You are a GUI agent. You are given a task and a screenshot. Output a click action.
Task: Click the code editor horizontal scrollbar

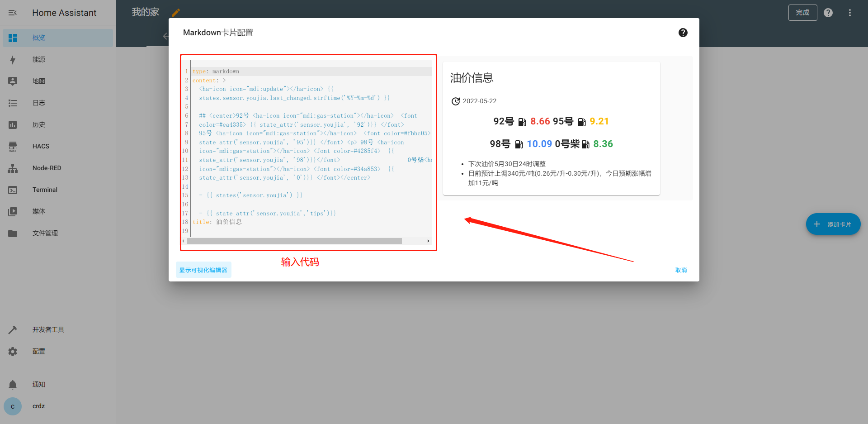tap(294, 241)
